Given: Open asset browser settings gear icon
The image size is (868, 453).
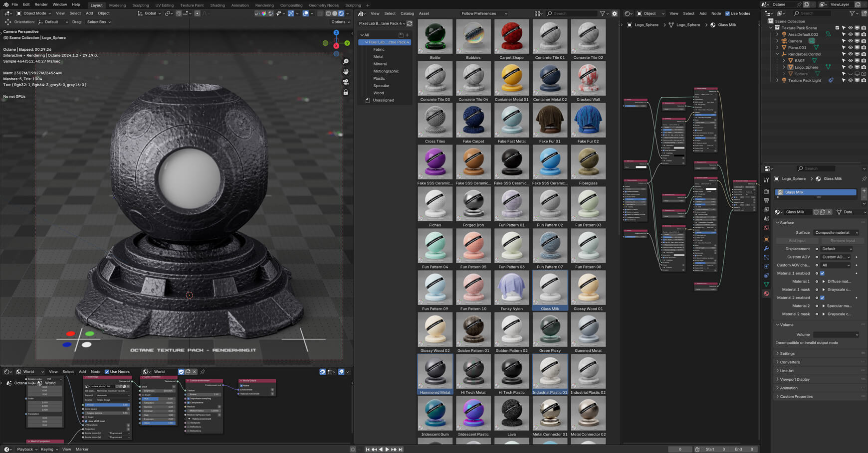Looking at the screenshot, I should (615, 13).
